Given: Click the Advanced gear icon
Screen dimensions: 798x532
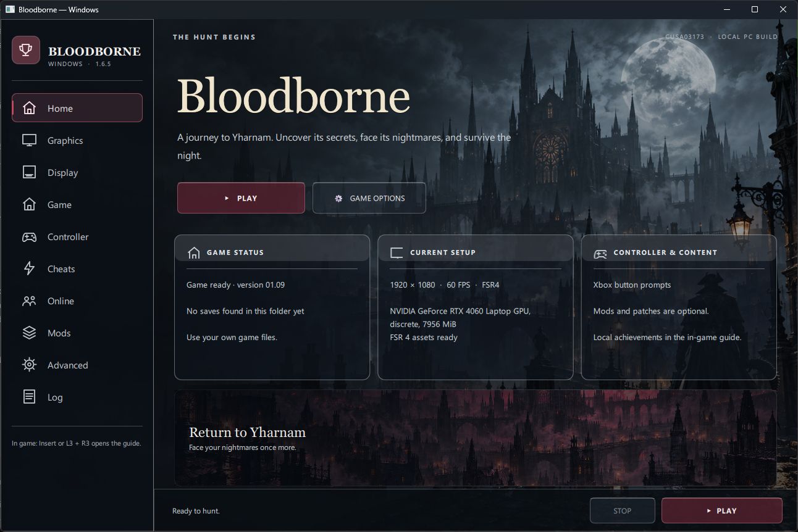Looking at the screenshot, I should point(29,365).
